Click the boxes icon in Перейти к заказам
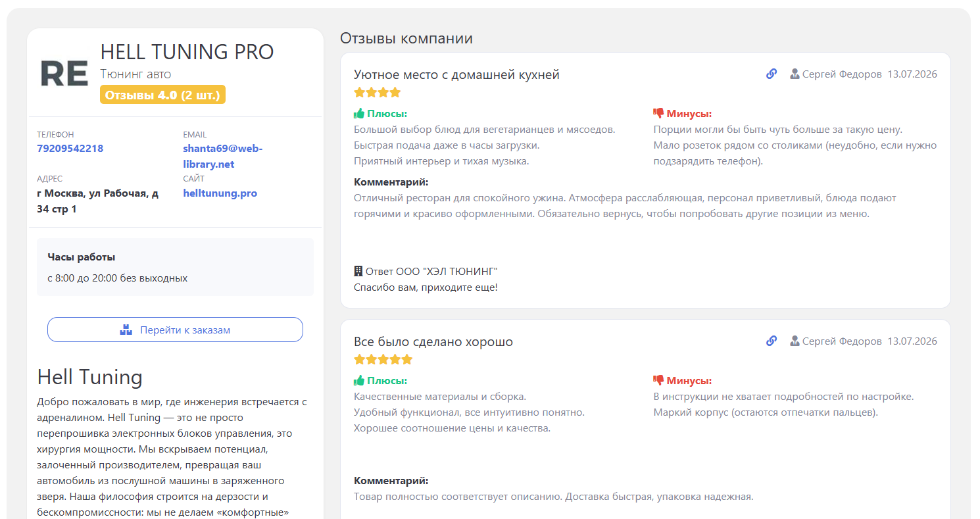980x519 pixels. [x=126, y=330]
